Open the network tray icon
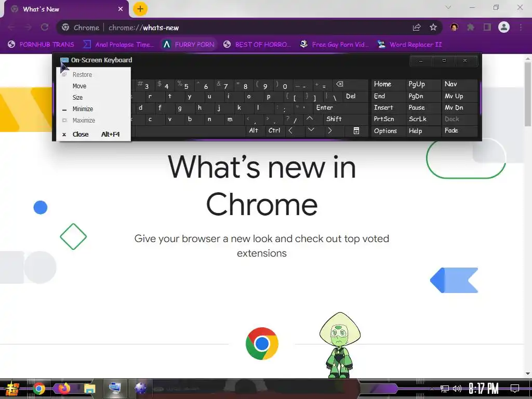This screenshot has height=399, width=532. (x=445, y=389)
